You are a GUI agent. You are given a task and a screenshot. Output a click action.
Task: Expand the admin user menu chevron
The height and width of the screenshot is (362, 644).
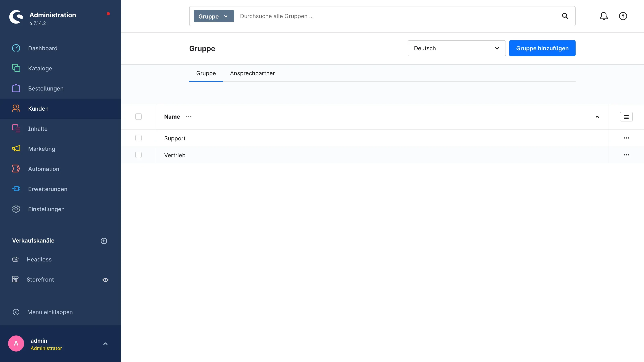click(x=105, y=344)
